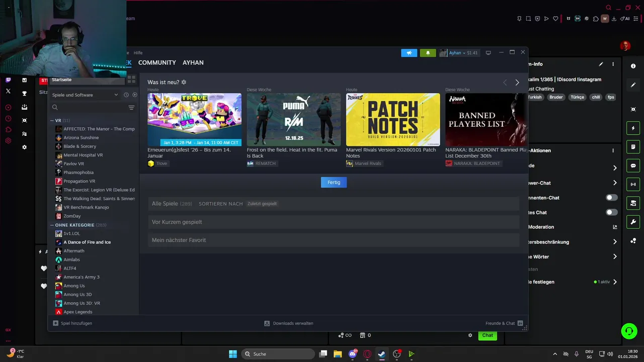Select Phasmophobia in the VR list

[x=78, y=172]
